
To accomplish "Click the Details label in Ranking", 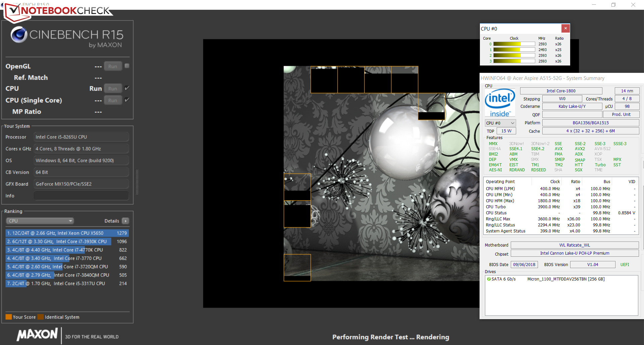I will click(112, 221).
